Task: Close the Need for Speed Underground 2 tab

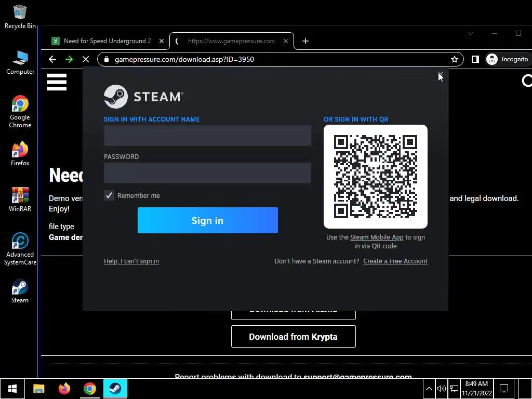Action: pos(162,41)
